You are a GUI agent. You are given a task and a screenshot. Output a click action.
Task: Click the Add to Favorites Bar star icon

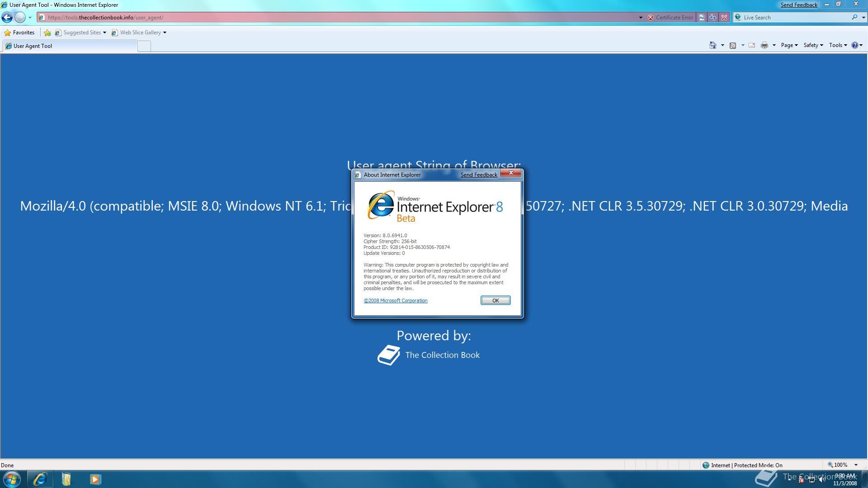(x=47, y=33)
